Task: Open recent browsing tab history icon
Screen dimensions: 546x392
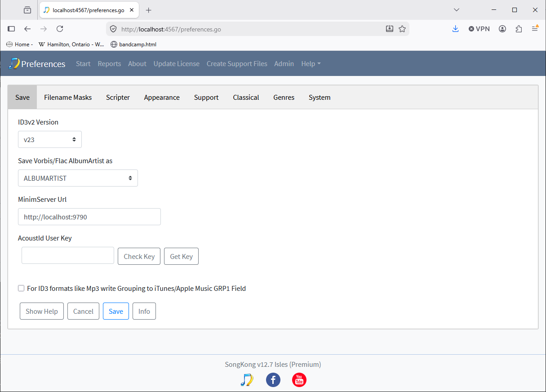Action: click(x=27, y=10)
